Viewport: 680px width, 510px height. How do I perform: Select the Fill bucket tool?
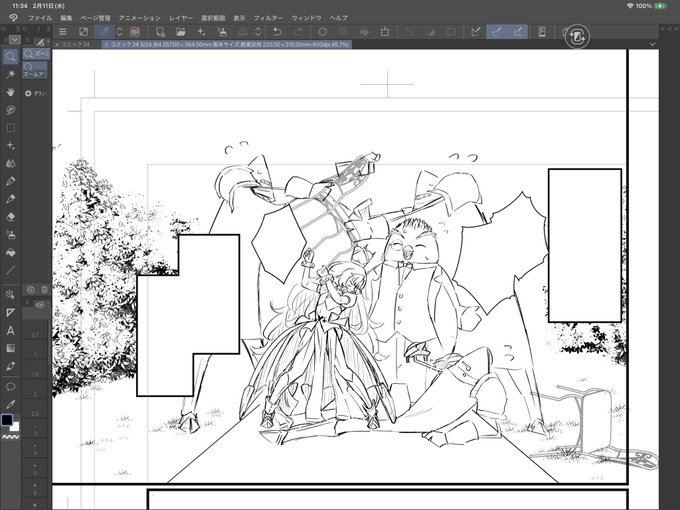pyautogui.click(x=11, y=252)
